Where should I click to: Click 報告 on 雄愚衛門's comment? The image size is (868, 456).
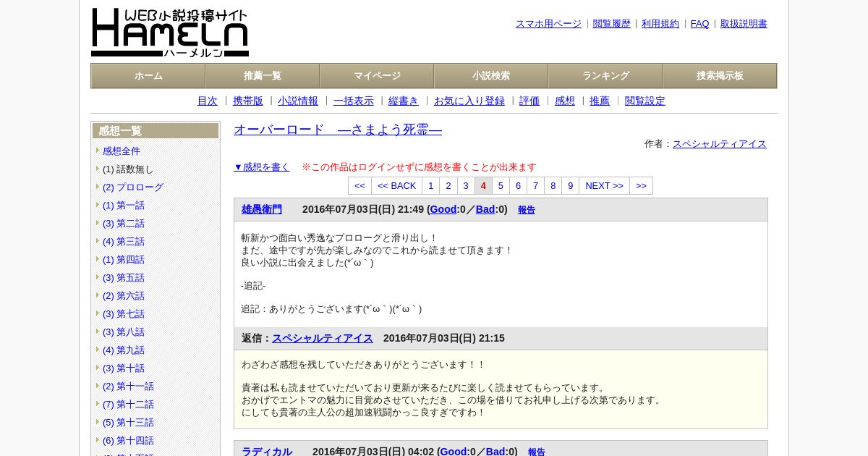point(527,210)
